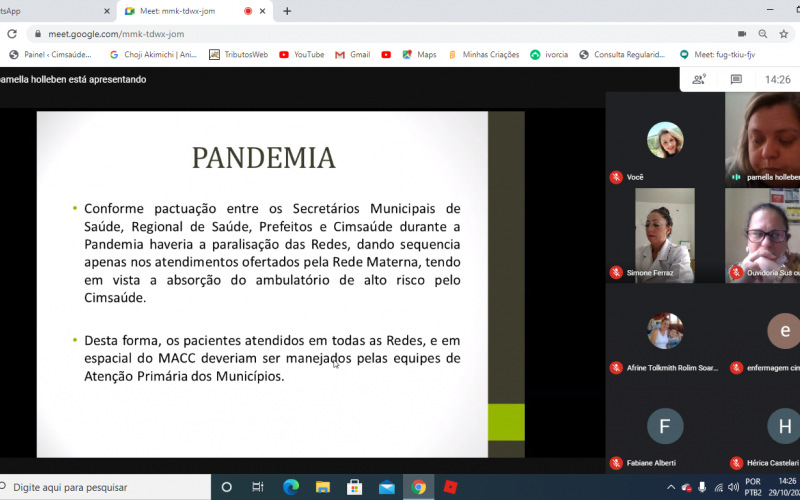The image size is (800, 500).
Task: Open the taskbar clock and date
Action: tap(785, 487)
